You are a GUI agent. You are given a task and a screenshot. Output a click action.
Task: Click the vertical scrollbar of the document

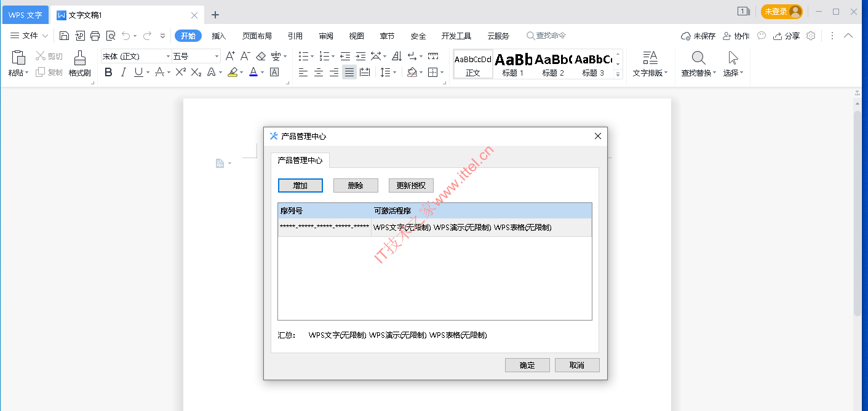[858, 213]
